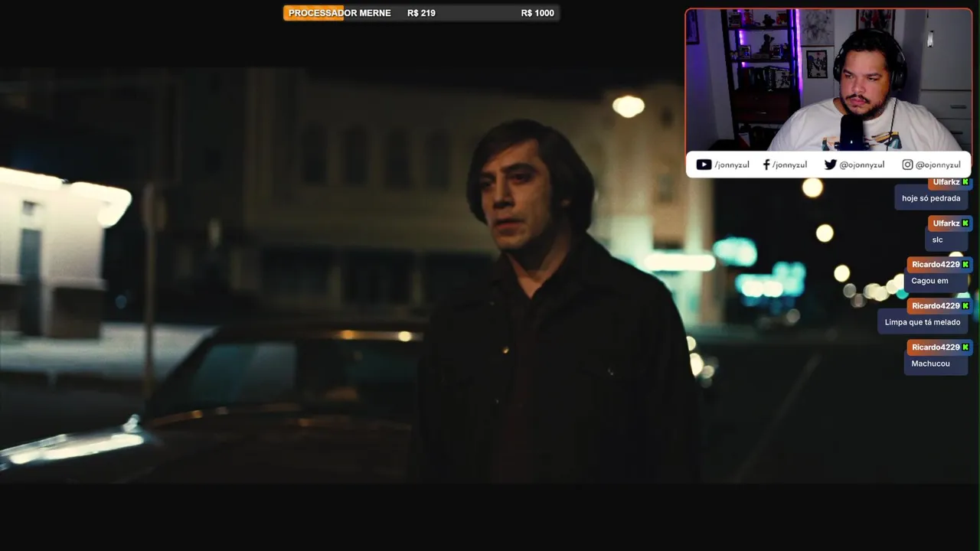Click the @ojonnyzul Instagram handle

(x=938, y=165)
